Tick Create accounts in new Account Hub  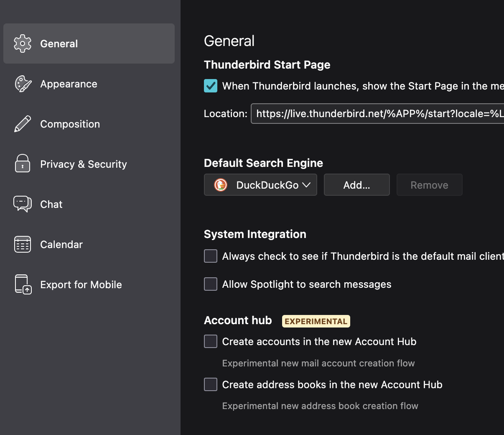click(211, 341)
